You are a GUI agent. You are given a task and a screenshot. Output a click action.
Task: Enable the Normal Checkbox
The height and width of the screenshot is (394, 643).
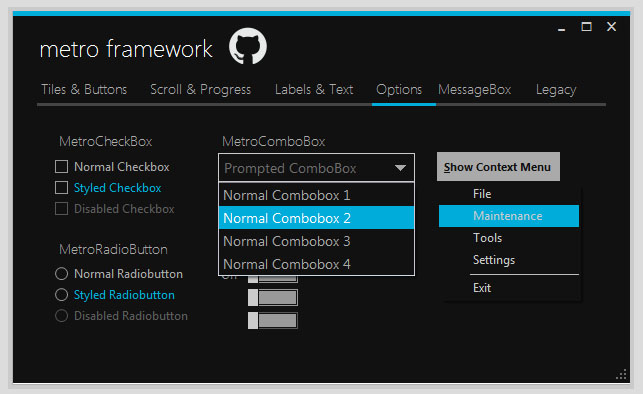(x=62, y=166)
